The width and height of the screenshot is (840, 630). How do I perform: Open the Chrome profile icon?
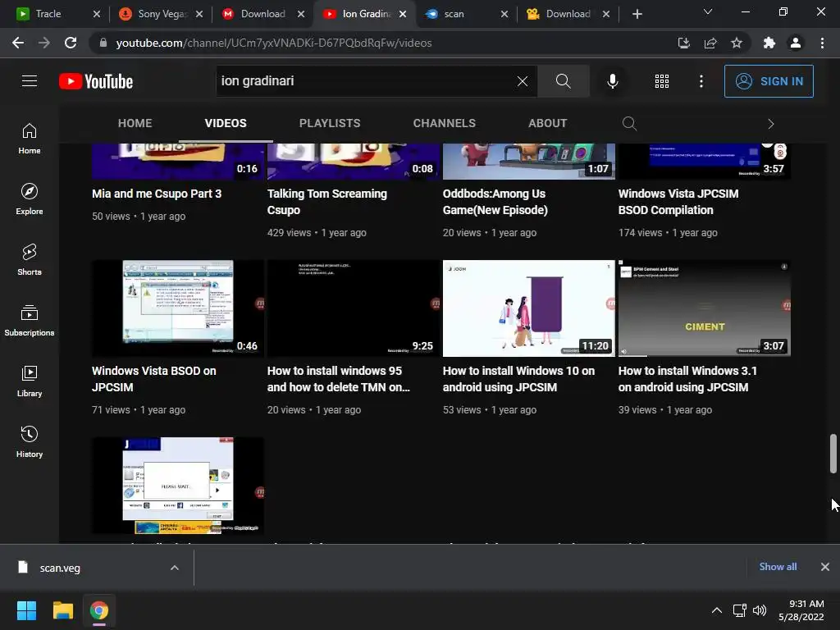[x=796, y=43]
